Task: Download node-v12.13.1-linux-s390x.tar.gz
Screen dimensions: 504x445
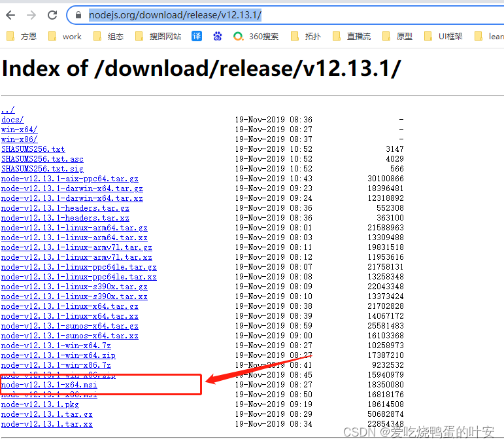Action: [x=75, y=287]
